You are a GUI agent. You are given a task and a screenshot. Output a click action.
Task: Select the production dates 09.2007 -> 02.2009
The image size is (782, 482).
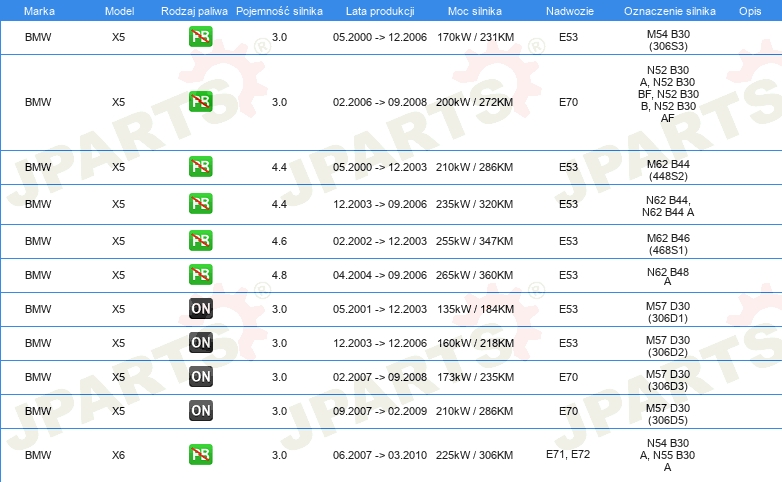(380, 411)
